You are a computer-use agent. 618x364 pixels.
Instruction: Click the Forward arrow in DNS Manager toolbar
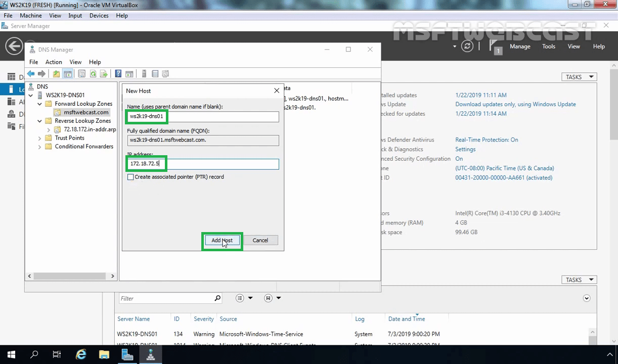pos(42,74)
